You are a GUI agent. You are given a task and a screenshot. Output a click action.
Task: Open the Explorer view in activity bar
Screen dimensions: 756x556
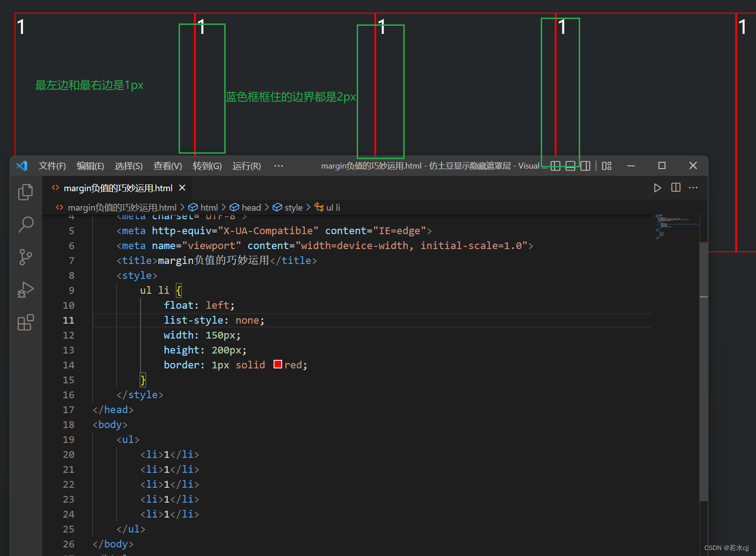tap(25, 192)
